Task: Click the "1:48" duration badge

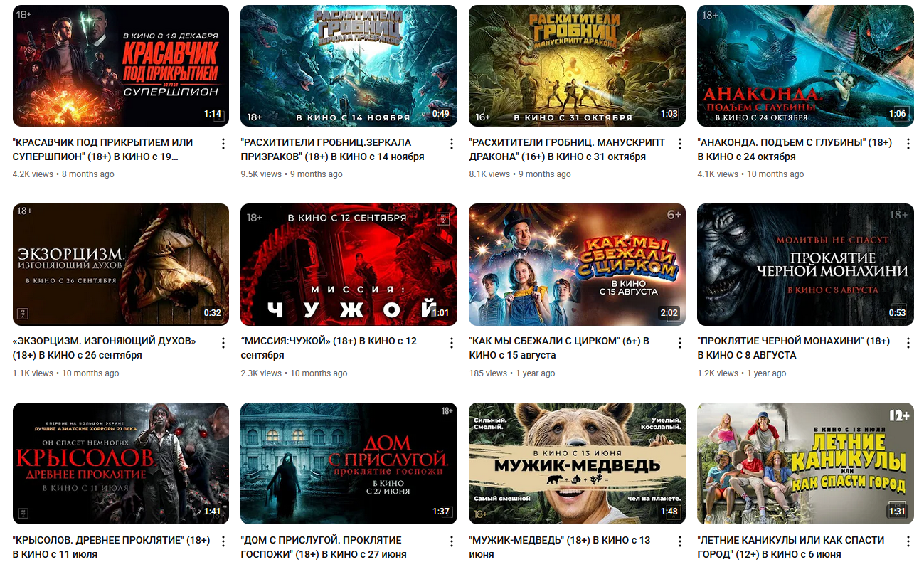Action: coord(669,512)
